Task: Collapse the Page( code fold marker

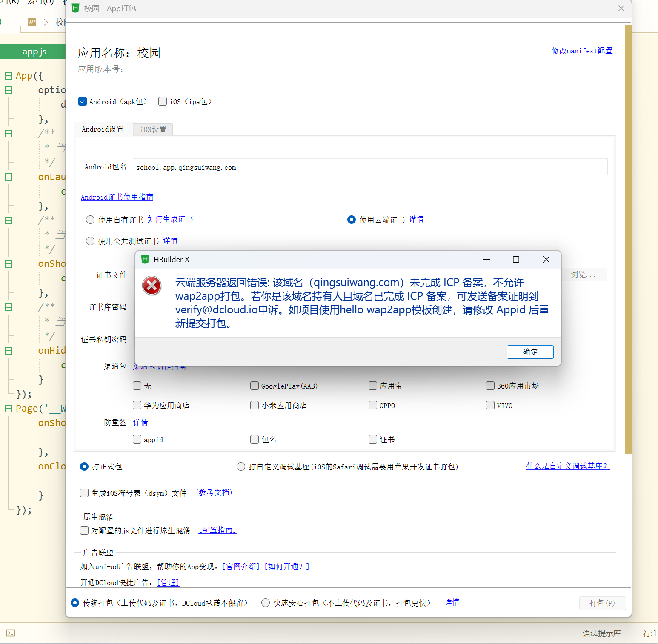Action: tap(9, 409)
